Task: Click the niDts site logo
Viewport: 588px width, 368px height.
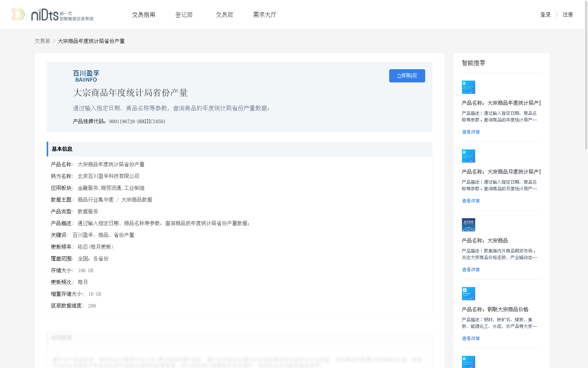Action: [x=52, y=15]
